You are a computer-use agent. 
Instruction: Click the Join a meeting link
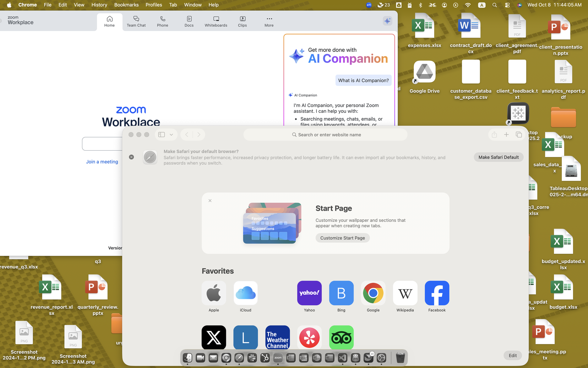(x=102, y=162)
